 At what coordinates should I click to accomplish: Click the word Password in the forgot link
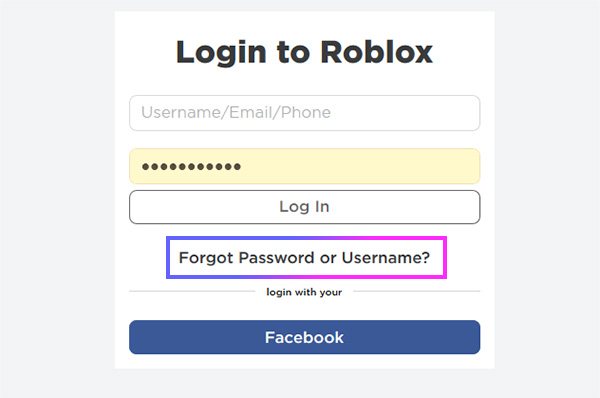(277, 258)
